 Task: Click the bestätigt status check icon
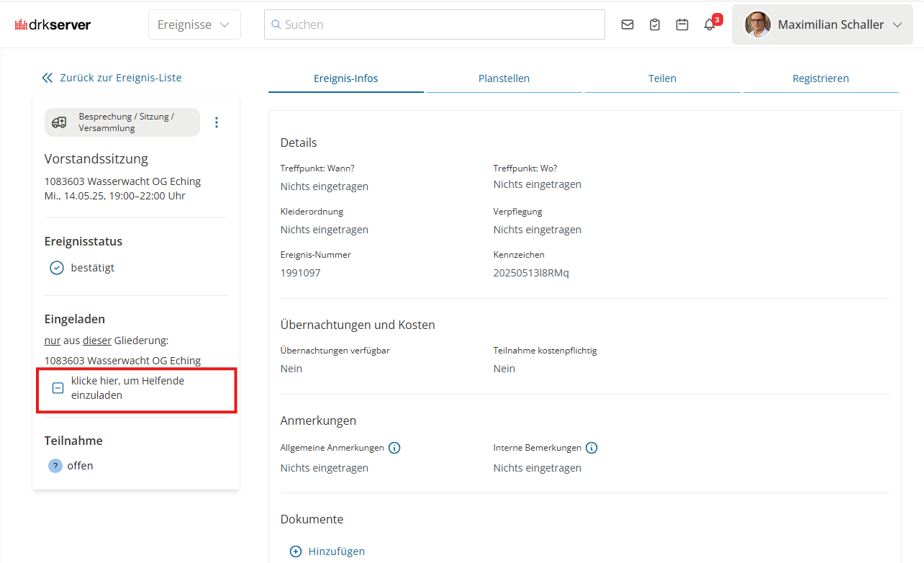57,268
